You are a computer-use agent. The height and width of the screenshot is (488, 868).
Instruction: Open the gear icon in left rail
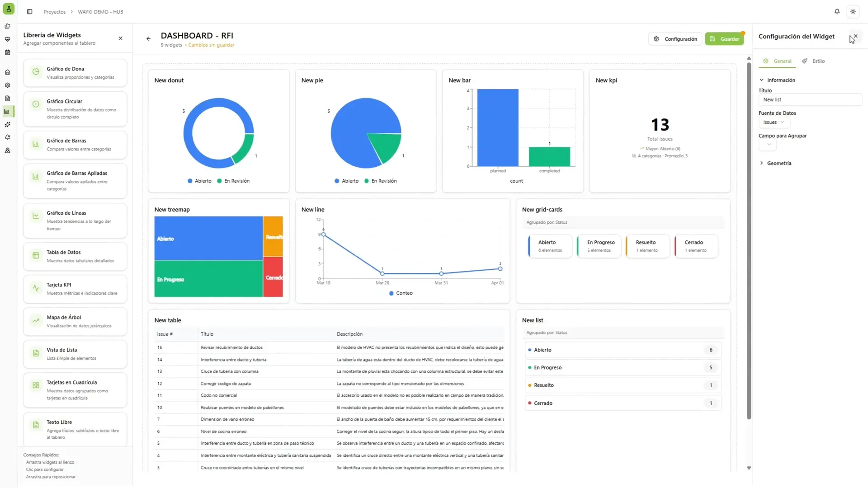click(7, 85)
